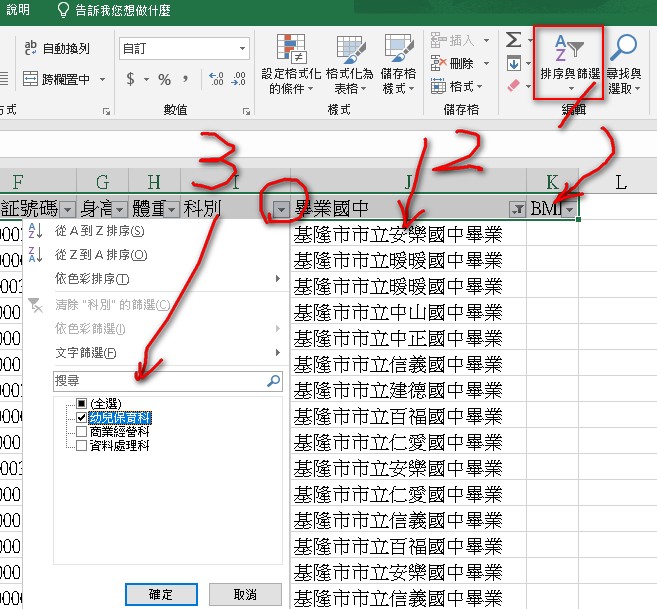The image size is (657, 609).
Task: Check the 商業經營科 checkbox
Action: pyautogui.click(x=82, y=432)
